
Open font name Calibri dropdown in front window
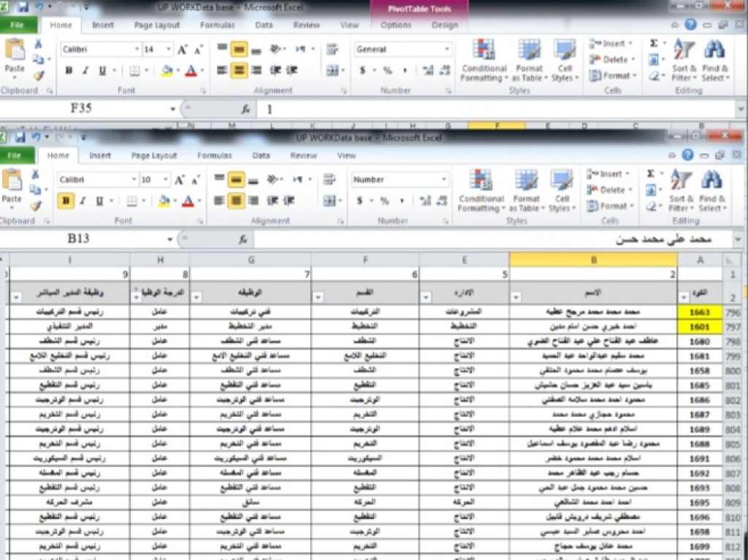(x=134, y=180)
